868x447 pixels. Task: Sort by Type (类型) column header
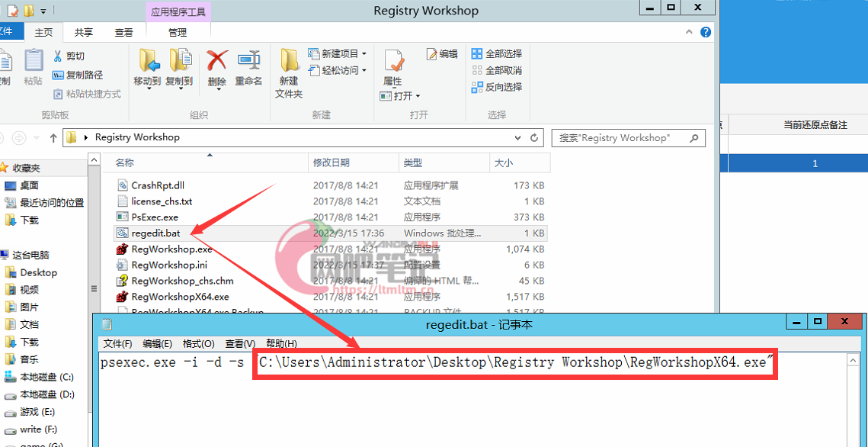(444, 162)
